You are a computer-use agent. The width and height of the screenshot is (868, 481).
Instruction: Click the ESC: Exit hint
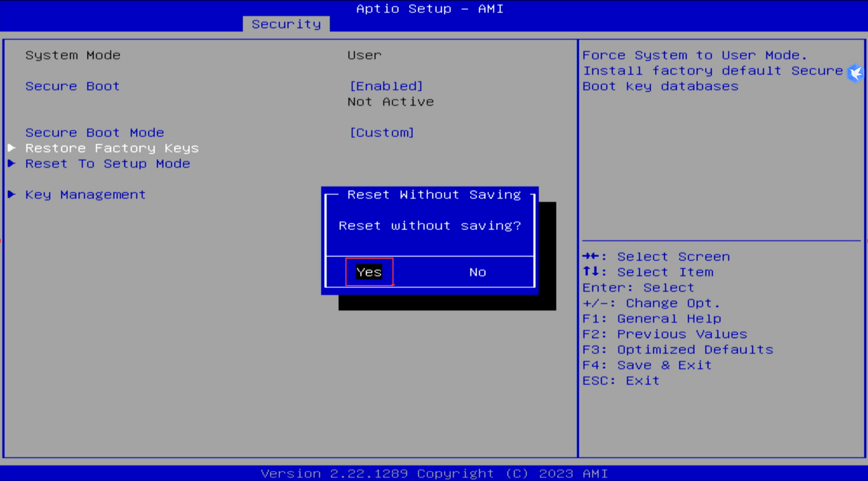[x=621, y=381]
